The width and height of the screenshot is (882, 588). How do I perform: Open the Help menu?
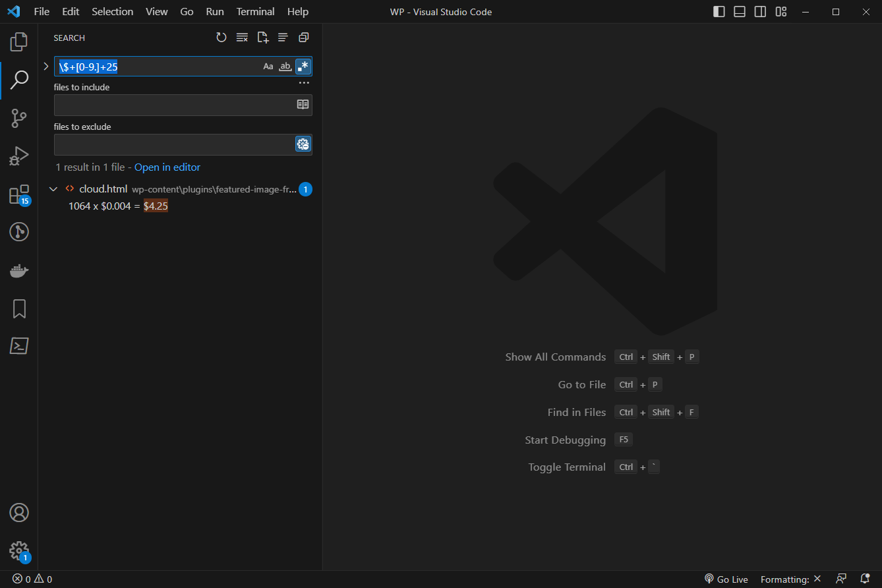(298, 12)
